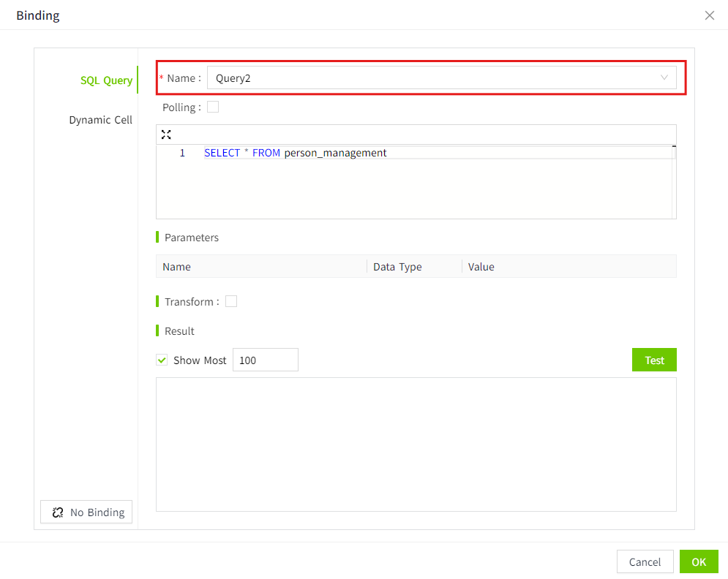This screenshot has height=579, width=728.
Task: Enable the Polling checkbox
Action: point(213,107)
